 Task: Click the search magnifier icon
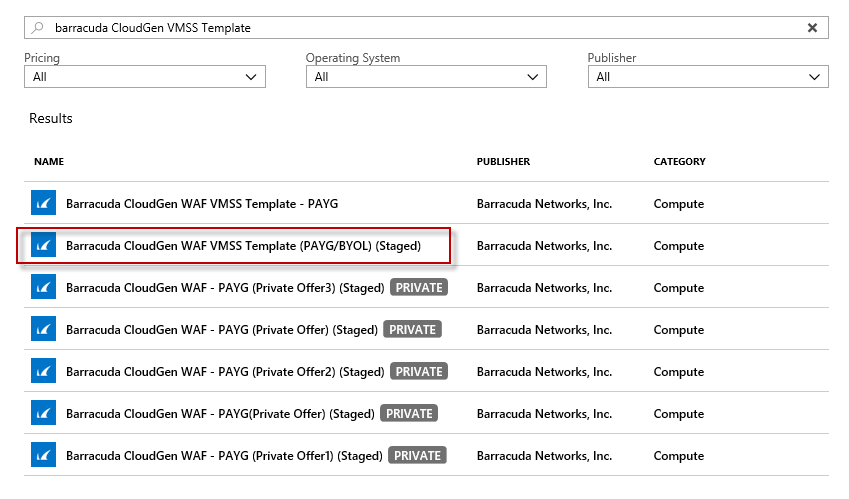pos(39,28)
